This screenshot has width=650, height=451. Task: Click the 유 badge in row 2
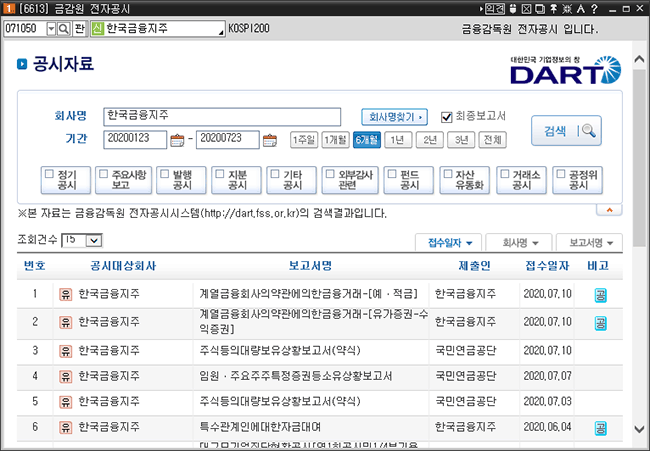pos(65,322)
